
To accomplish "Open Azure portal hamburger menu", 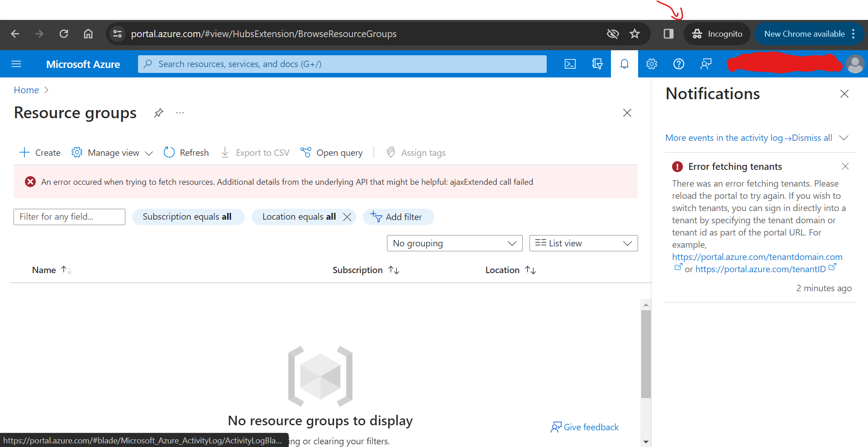I will [x=16, y=64].
